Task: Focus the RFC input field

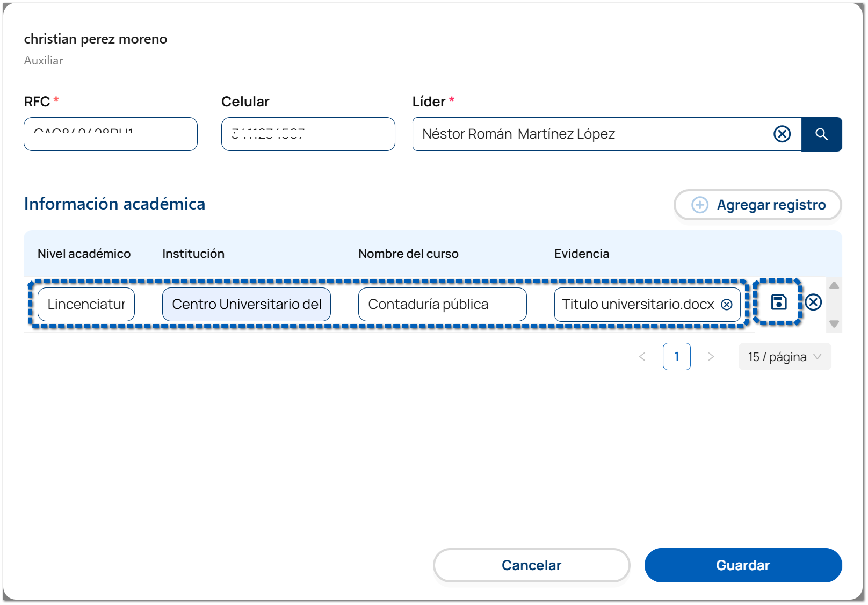Action: point(110,134)
